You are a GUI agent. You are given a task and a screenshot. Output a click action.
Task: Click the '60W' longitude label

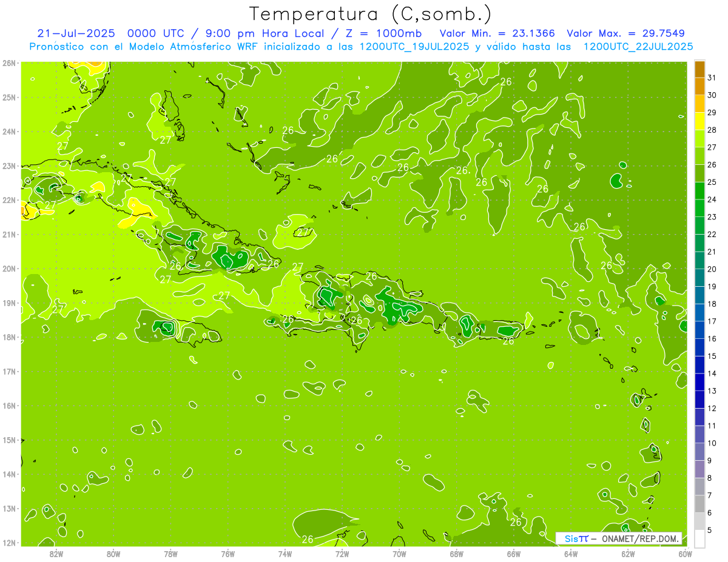[685, 554]
